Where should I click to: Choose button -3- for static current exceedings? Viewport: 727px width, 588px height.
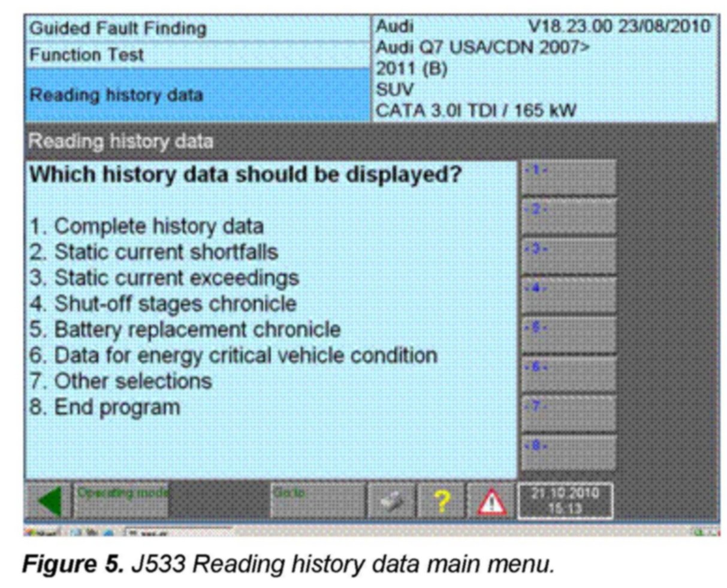pyautogui.click(x=568, y=257)
